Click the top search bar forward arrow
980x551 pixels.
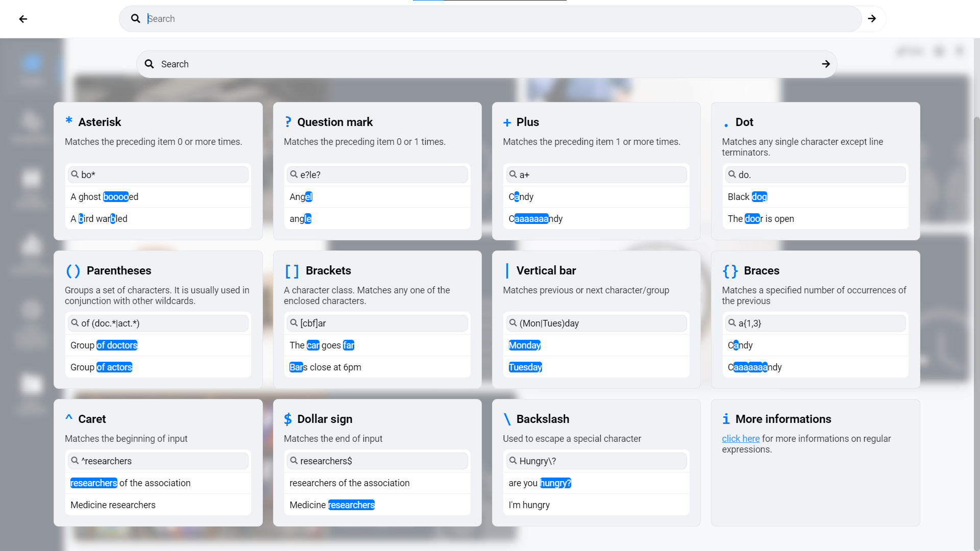[872, 19]
